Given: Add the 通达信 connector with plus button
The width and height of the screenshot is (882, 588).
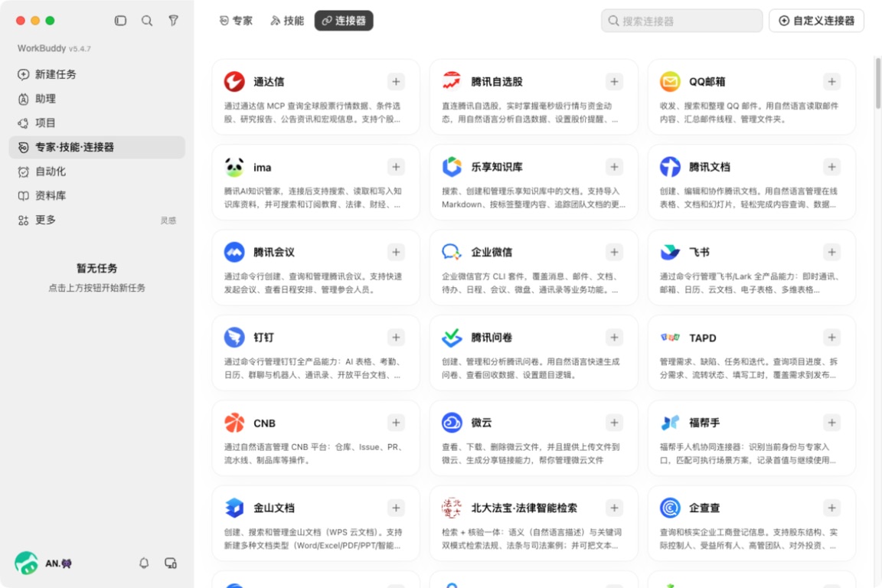Looking at the screenshot, I should click(396, 82).
